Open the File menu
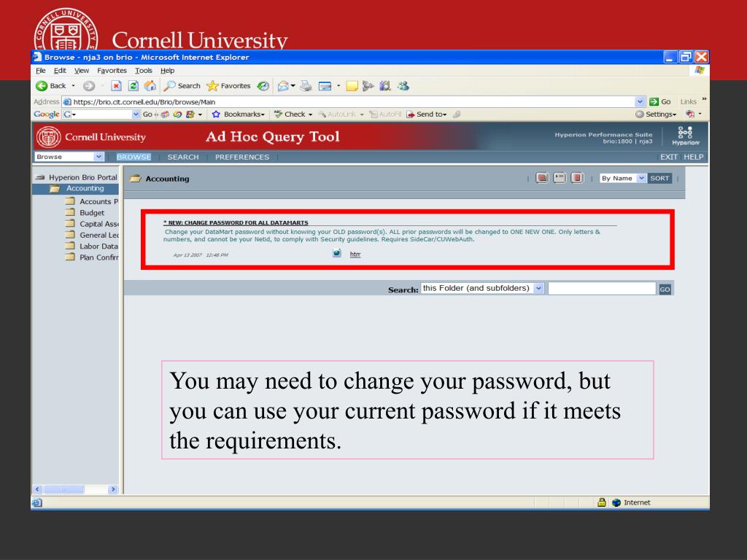The height and width of the screenshot is (560, 747). (x=41, y=71)
